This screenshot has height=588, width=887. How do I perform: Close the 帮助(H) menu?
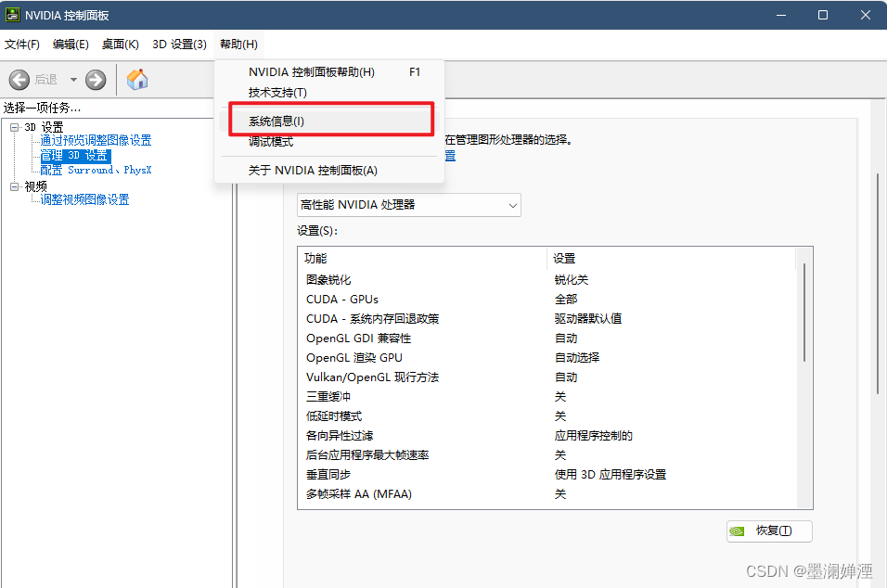click(x=238, y=45)
